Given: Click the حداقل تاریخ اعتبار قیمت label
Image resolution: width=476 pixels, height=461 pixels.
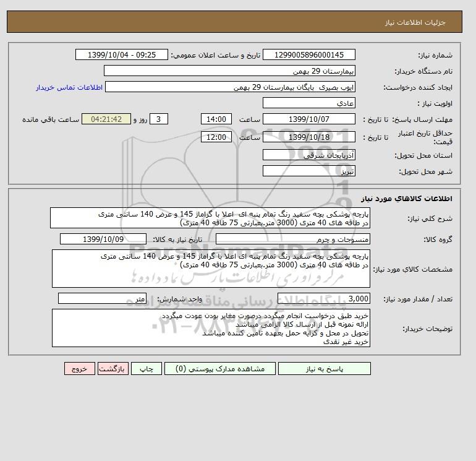Looking at the screenshot, I should [x=425, y=137].
